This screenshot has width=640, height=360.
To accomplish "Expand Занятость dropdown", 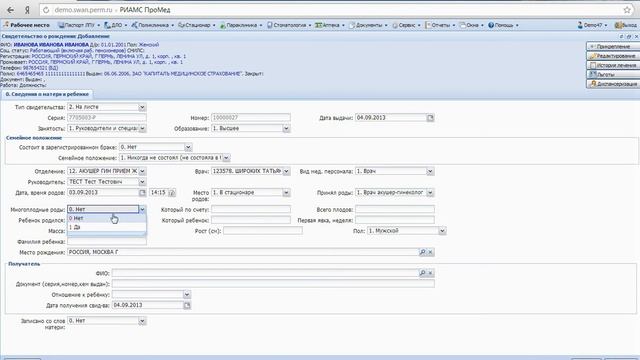I will (142, 129).
